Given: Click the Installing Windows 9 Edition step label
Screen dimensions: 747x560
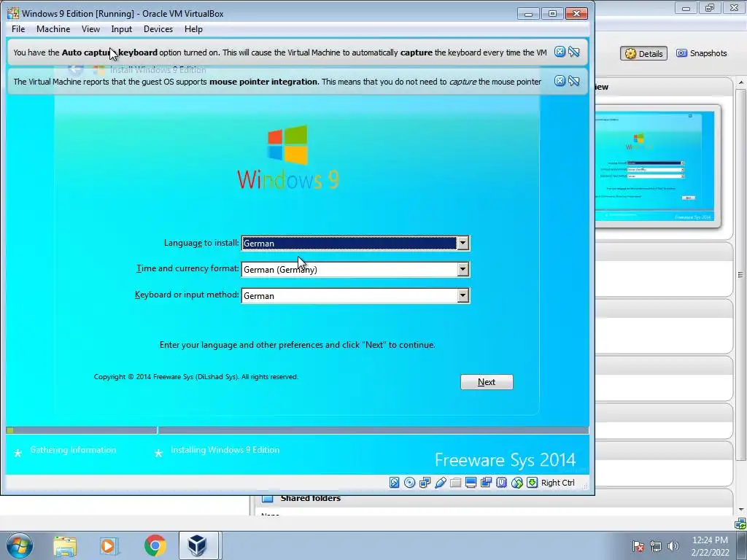Looking at the screenshot, I should [x=225, y=450].
